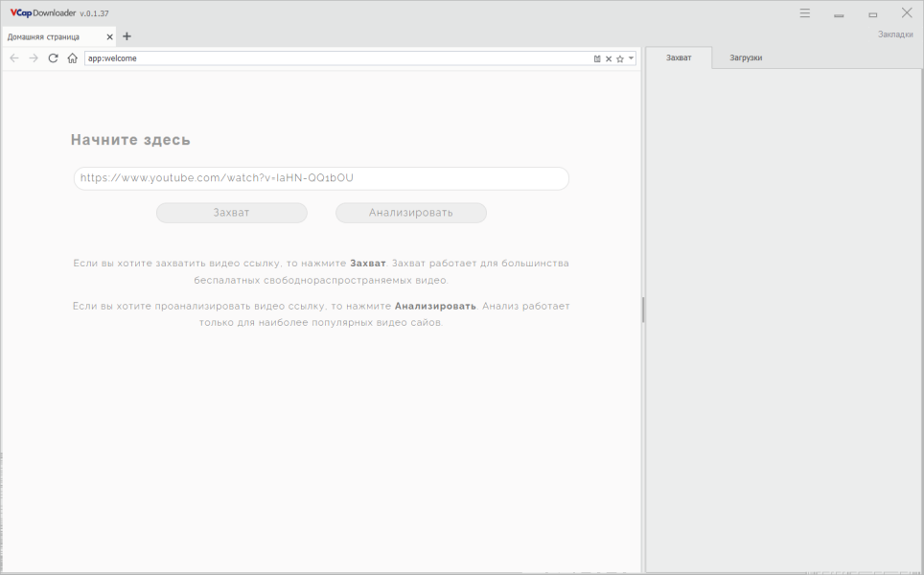Click the YouTube URL input field
924x575 pixels.
point(321,178)
